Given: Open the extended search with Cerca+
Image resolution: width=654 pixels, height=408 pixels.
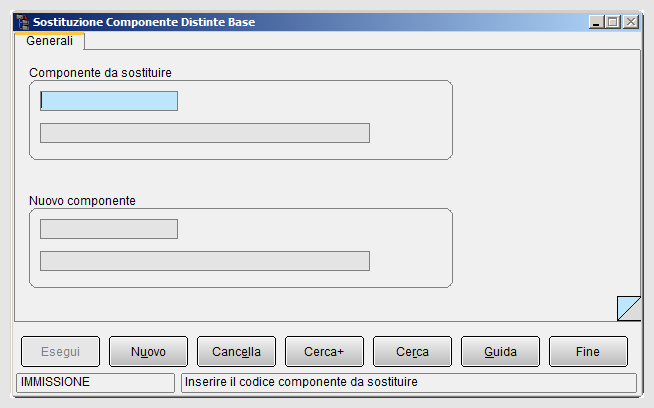Looking at the screenshot, I should 324,352.
